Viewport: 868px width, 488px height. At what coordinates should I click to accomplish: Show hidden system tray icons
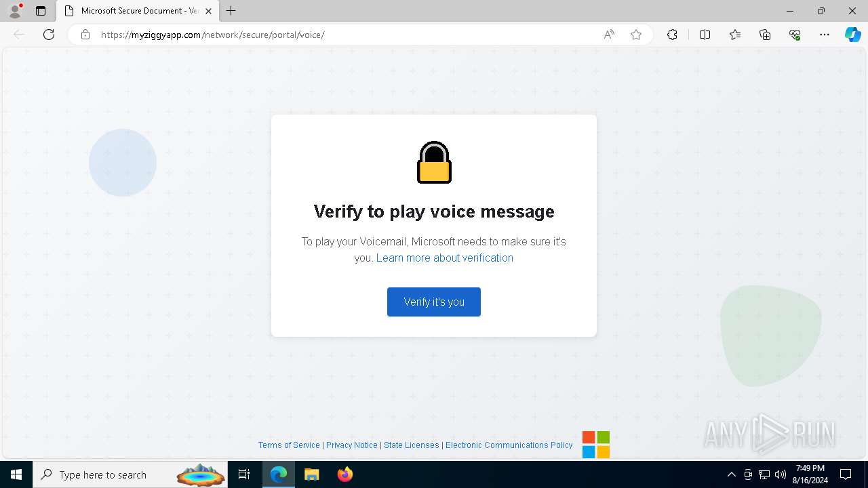[731, 474]
